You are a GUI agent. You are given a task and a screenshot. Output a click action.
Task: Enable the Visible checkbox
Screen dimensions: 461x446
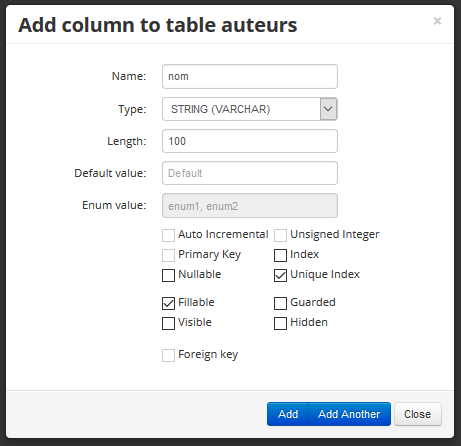[168, 323]
